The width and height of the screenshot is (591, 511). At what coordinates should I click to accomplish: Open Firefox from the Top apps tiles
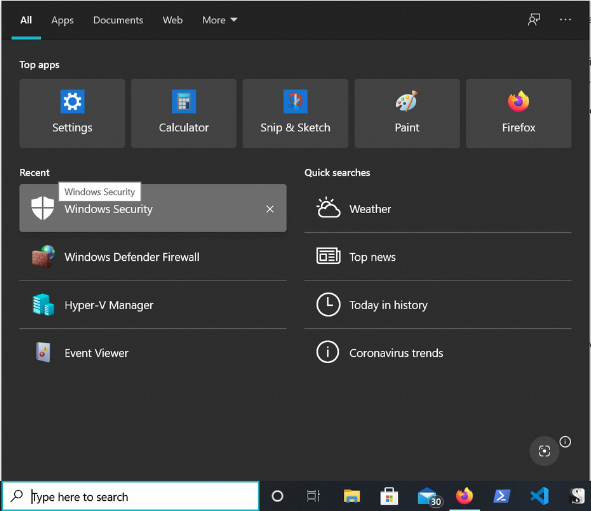pos(518,113)
